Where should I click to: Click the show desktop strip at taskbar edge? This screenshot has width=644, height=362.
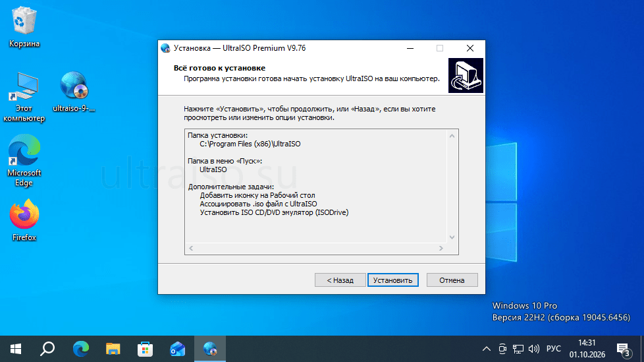click(x=642, y=349)
